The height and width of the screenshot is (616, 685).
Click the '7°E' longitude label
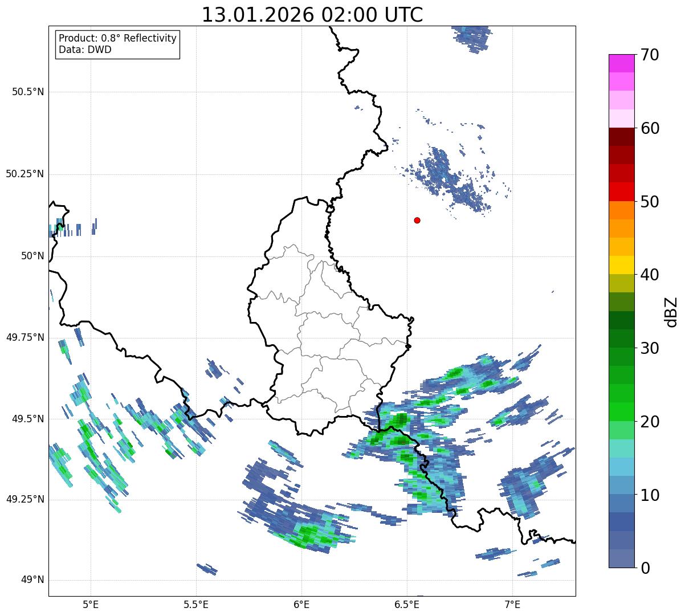point(512,604)
